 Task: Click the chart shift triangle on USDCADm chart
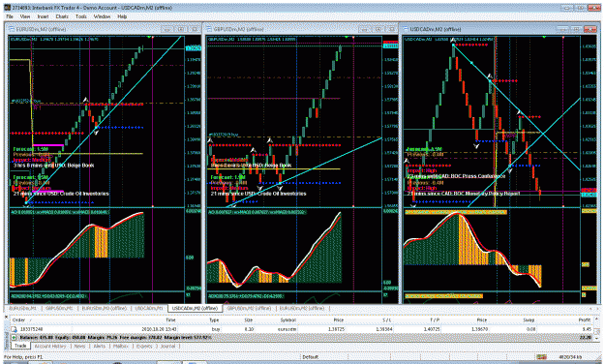point(544,37)
